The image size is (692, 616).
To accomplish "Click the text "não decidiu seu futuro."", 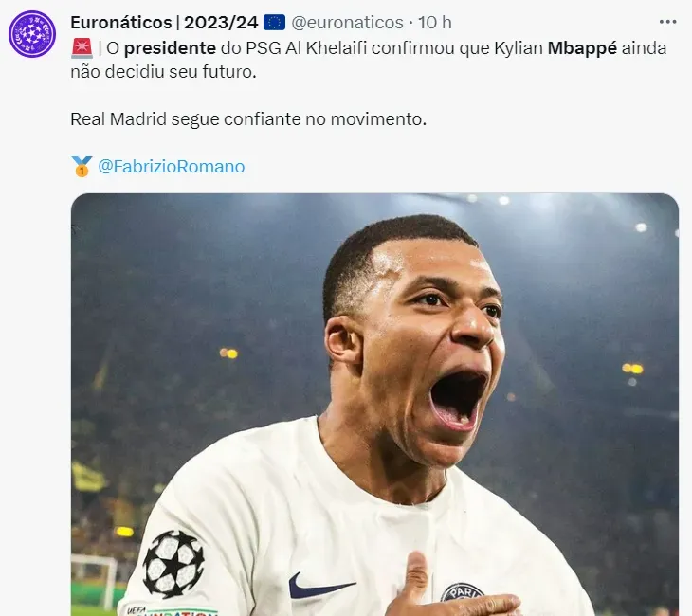I will pyautogui.click(x=163, y=72).
